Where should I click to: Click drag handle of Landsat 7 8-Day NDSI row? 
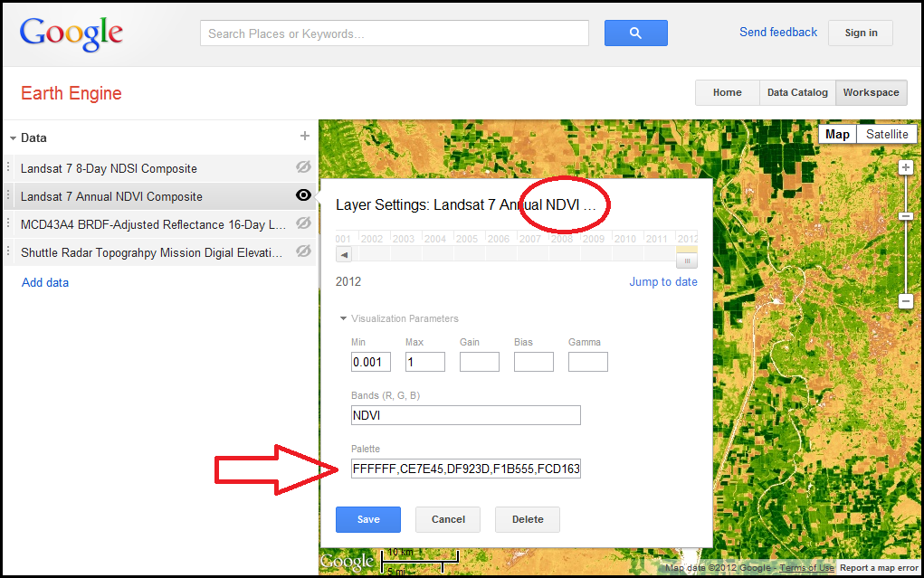point(8,168)
